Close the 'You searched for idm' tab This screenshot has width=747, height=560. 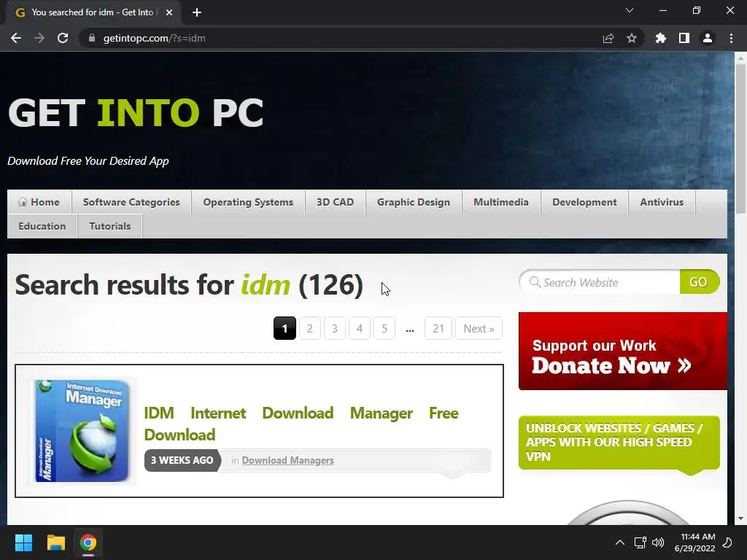169,13
